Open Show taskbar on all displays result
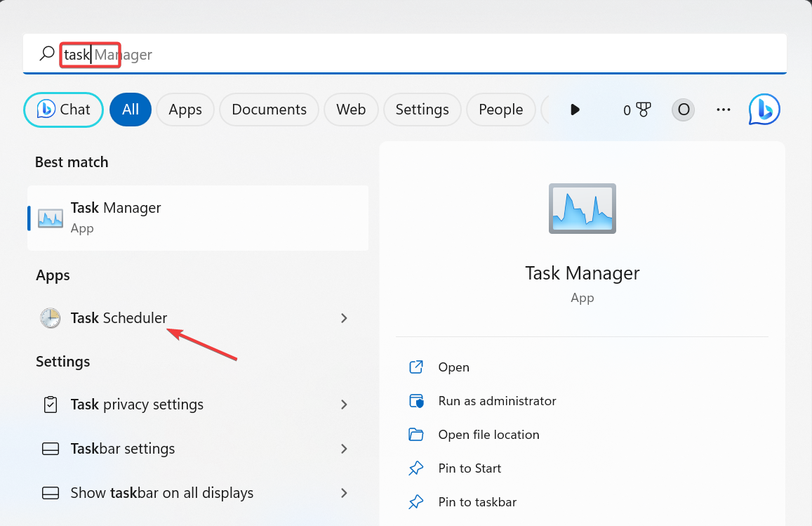Image resolution: width=812 pixels, height=526 pixels. [x=198, y=493]
